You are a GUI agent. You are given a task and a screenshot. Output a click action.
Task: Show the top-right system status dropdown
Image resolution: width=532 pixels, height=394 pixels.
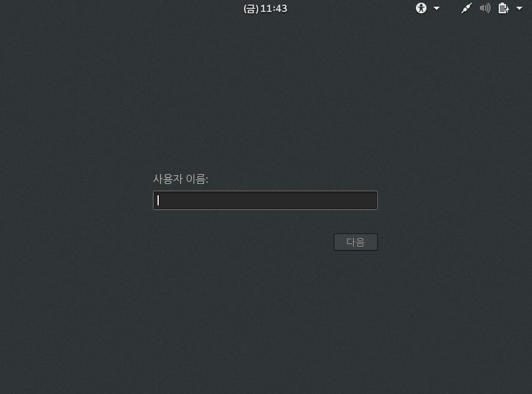(519, 8)
